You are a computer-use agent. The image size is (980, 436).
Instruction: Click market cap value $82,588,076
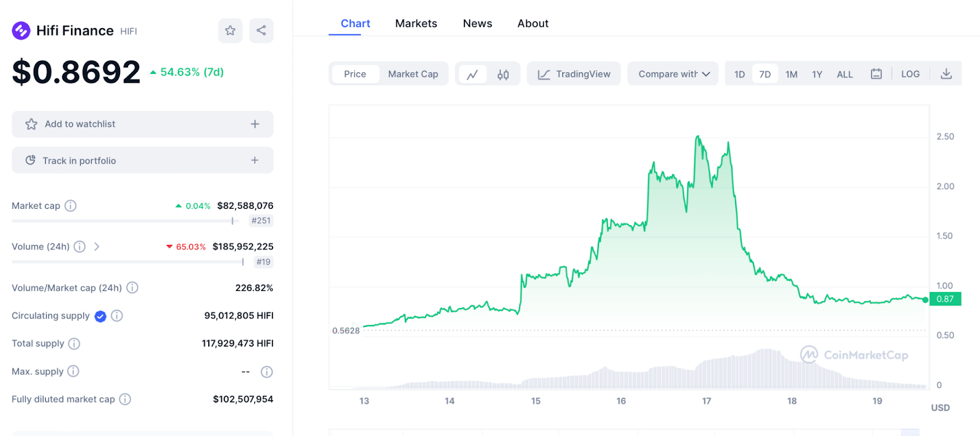point(245,206)
